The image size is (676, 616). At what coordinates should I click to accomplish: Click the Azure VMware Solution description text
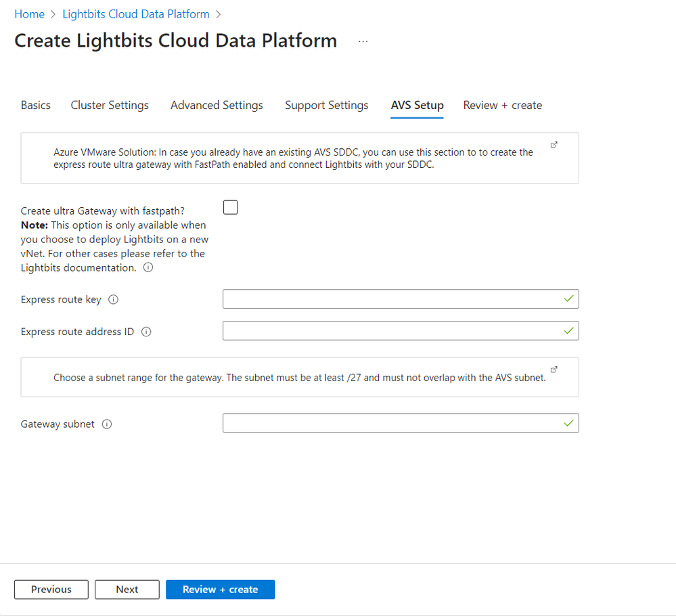click(x=293, y=158)
